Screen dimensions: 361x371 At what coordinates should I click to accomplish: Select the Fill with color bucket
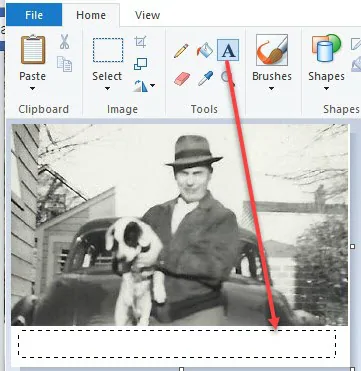point(205,50)
